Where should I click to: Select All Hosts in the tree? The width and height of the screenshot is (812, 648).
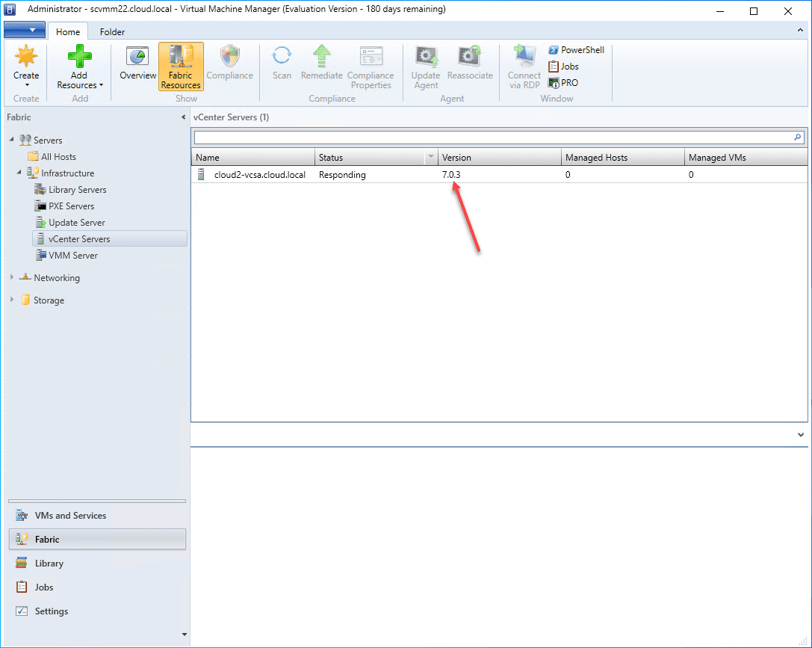(x=52, y=156)
